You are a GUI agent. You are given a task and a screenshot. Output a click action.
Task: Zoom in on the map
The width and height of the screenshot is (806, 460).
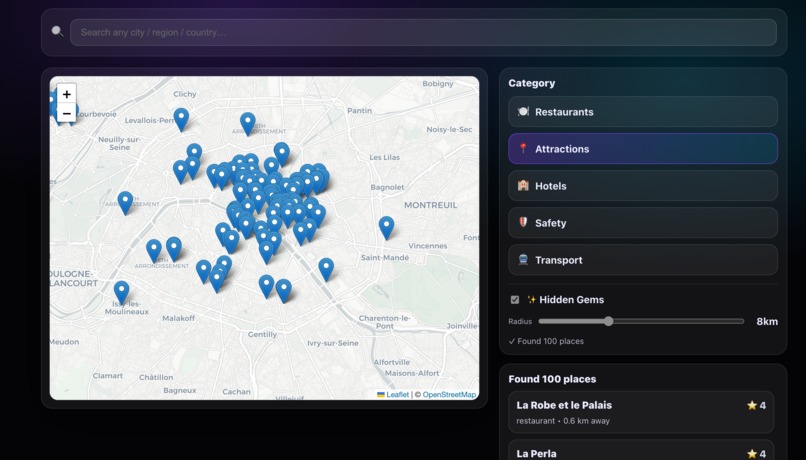click(66, 94)
